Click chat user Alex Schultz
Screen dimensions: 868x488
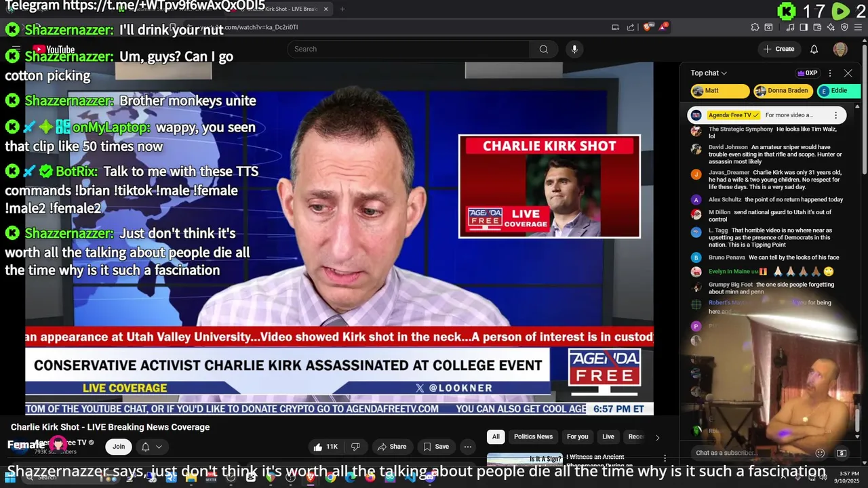[725, 200]
